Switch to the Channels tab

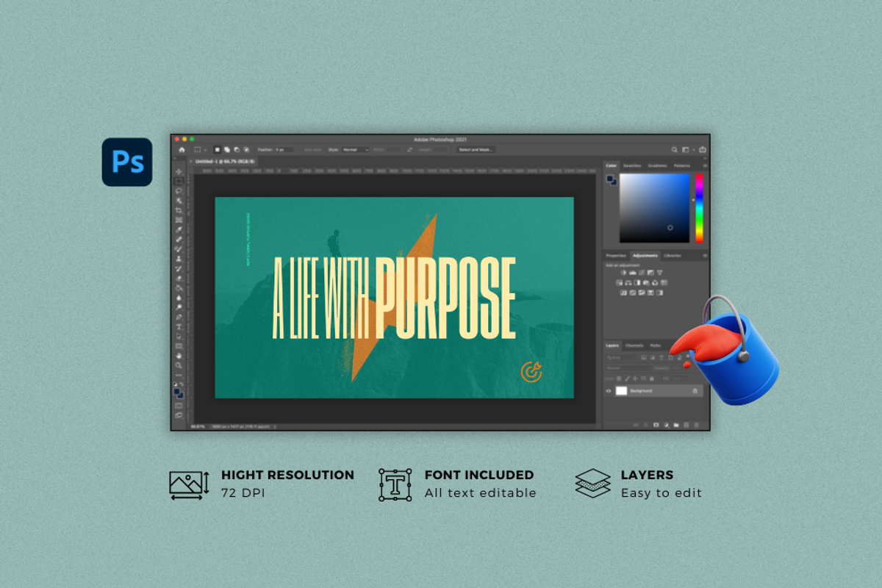pyautogui.click(x=634, y=345)
